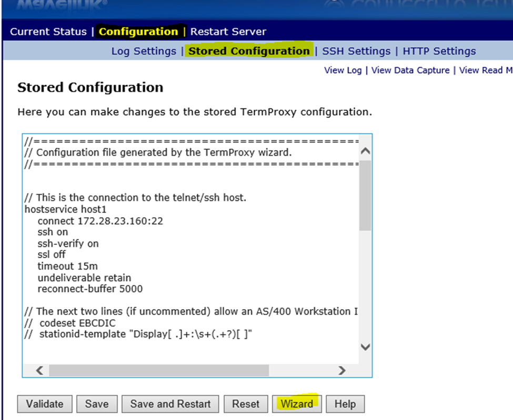
Task: Click the scrollbar up arrow
Action: (x=365, y=149)
